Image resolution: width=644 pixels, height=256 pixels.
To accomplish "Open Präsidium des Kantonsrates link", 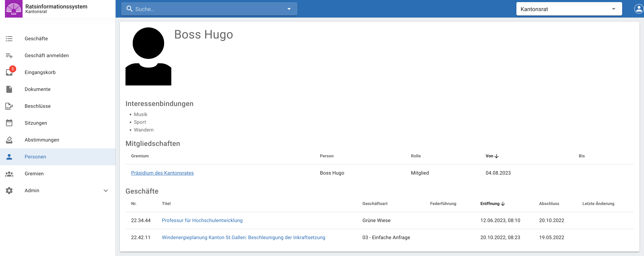I will click(162, 173).
